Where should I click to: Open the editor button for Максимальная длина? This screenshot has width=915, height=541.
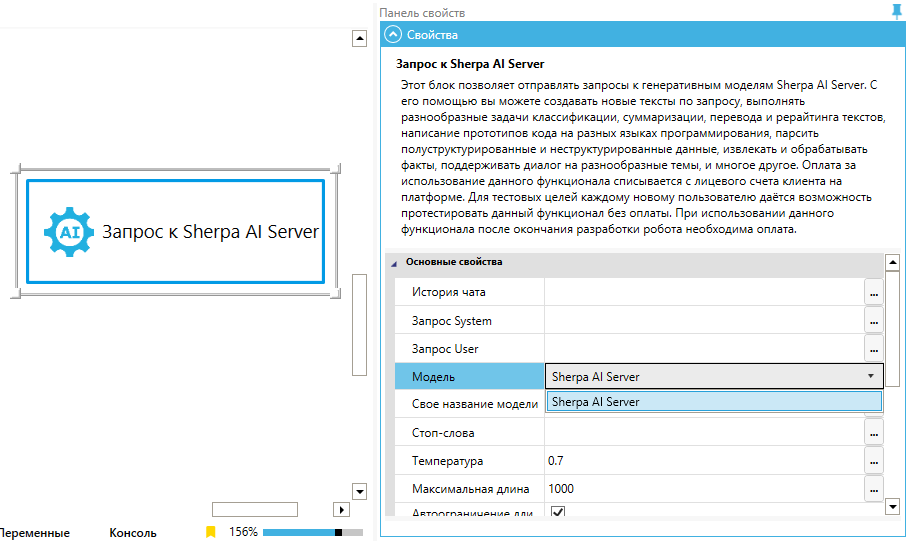coord(874,489)
